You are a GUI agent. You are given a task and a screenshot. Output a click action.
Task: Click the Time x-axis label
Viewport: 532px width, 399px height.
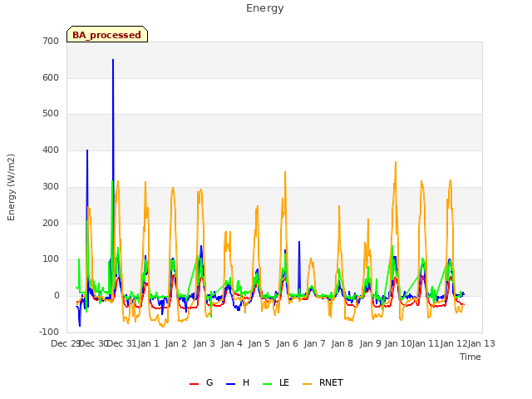(x=470, y=357)
